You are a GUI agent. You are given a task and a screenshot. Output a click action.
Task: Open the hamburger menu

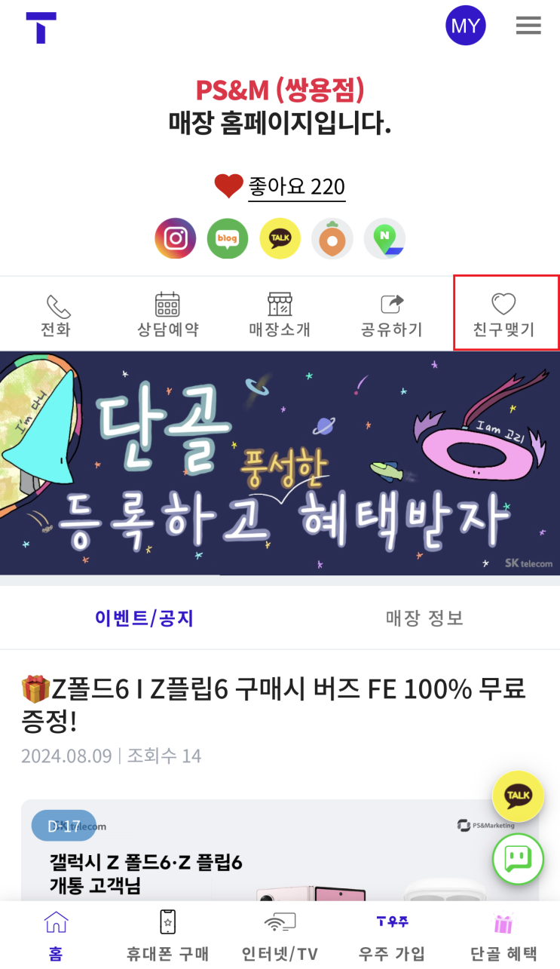(528, 26)
